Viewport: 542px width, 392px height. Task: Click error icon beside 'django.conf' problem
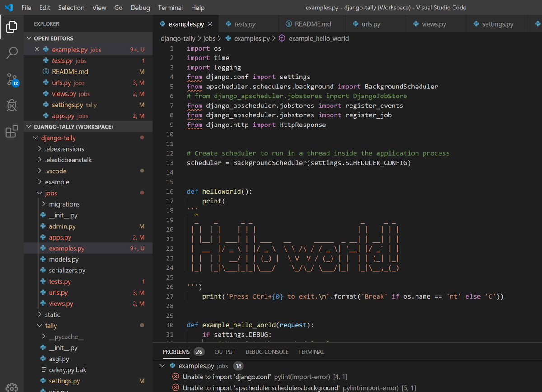click(x=176, y=377)
